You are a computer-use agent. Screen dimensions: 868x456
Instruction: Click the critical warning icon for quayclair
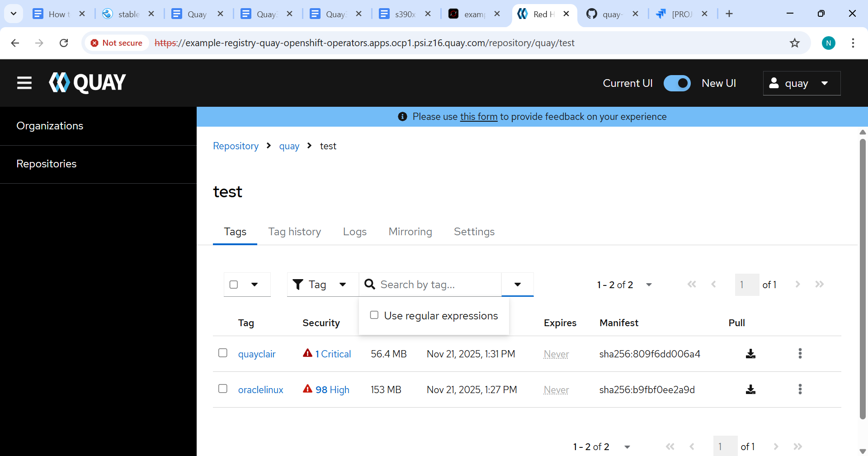[307, 353]
